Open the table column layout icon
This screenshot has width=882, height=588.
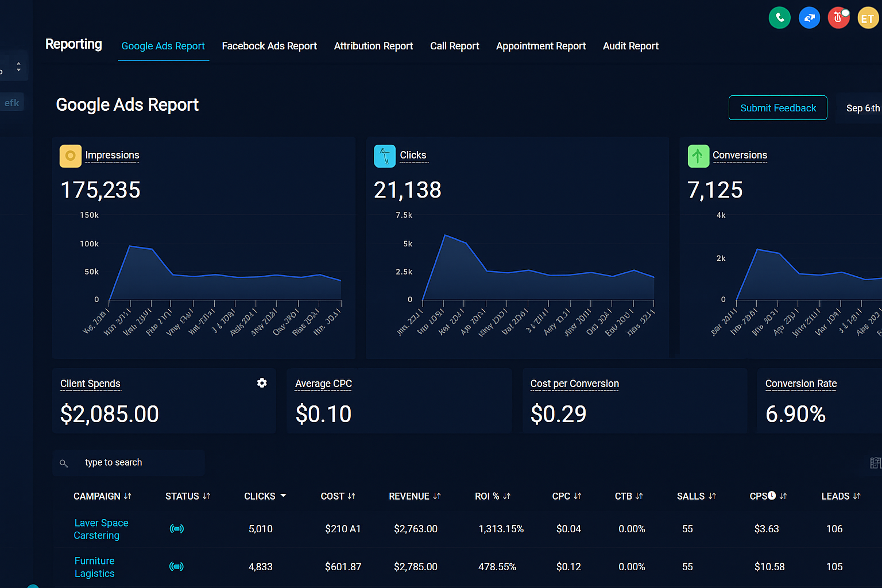pyautogui.click(x=875, y=463)
